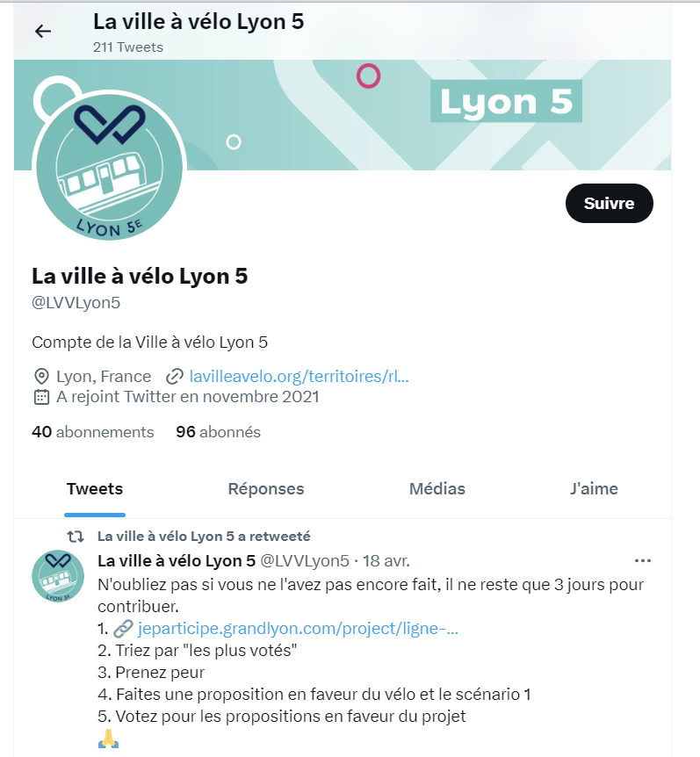The width and height of the screenshot is (700, 757).
Task: Click the link chain icon beside website
Action: pyautogui.click(x=175, y=377)
